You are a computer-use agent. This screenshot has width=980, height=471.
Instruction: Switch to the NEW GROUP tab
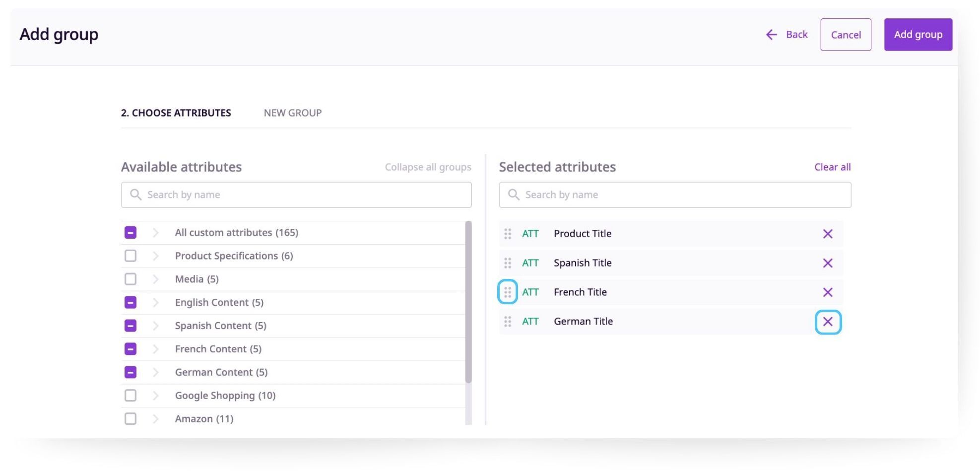point(293,113)
